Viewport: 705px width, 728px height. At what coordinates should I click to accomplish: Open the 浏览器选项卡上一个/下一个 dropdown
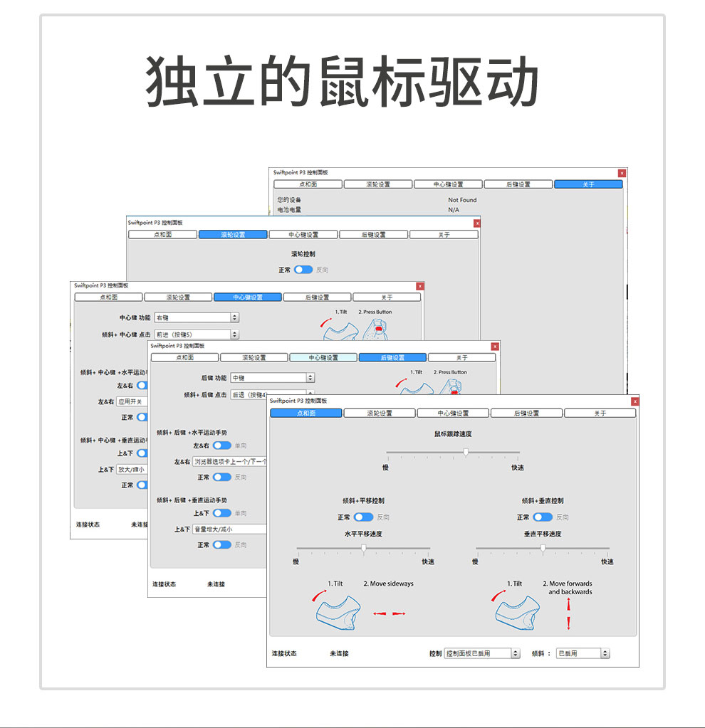pos(230,462)
